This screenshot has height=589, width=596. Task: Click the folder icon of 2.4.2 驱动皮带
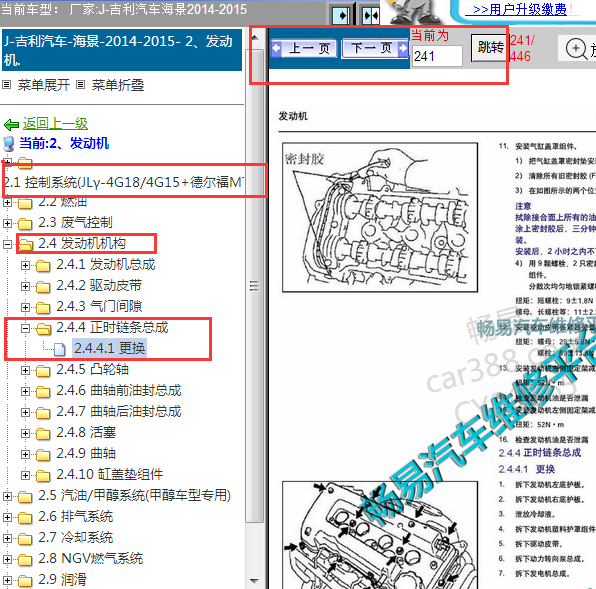click(43, 287)
